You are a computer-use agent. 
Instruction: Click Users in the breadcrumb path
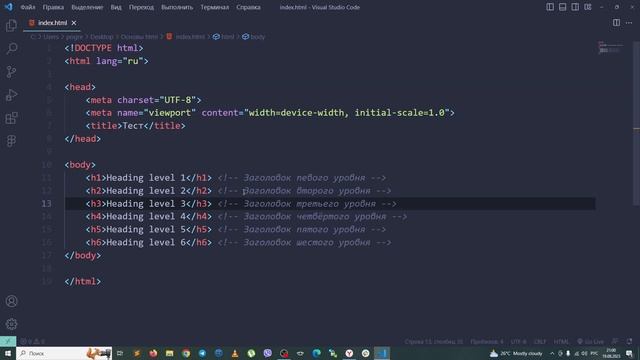[51, 37]
